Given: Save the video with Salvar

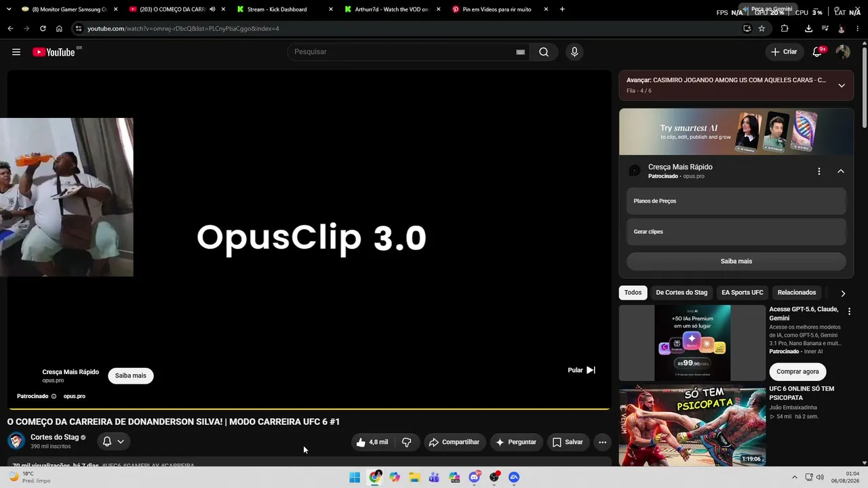Looking at the screenshot, I should (568, 442).
